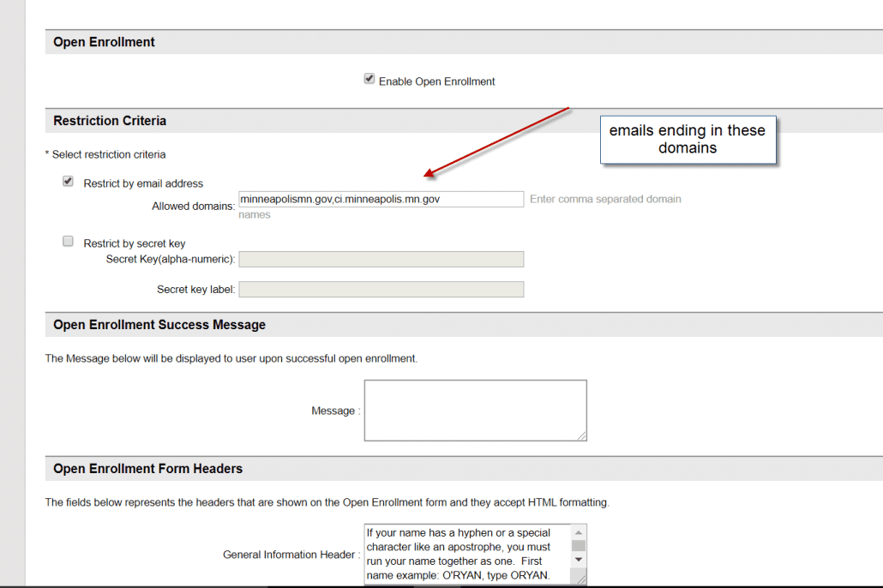Viewport: 883px width, 588px height.
Task: Click the Allowed domains text field
Action: 381,199
